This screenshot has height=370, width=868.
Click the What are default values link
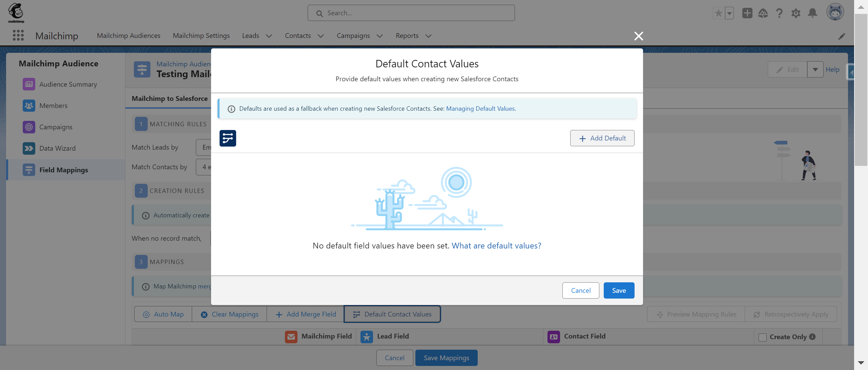coord(496,245)
